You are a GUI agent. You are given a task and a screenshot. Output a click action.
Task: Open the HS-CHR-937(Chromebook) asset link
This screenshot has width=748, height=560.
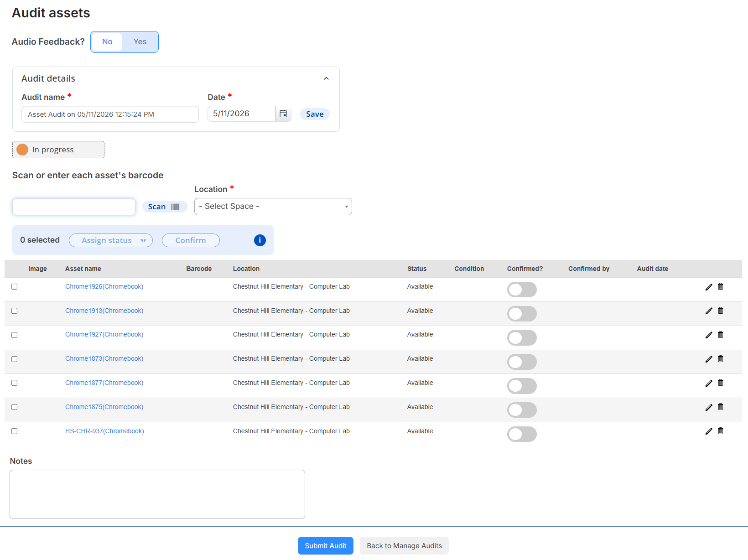pos(104,431)
